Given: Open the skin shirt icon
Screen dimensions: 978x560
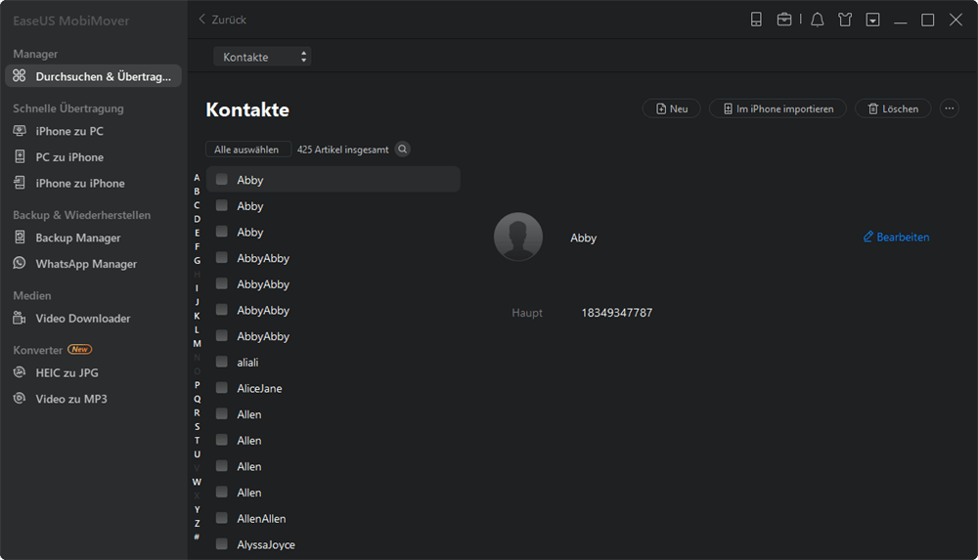Looking at the screenshot, I should click(x=845, y=20).
